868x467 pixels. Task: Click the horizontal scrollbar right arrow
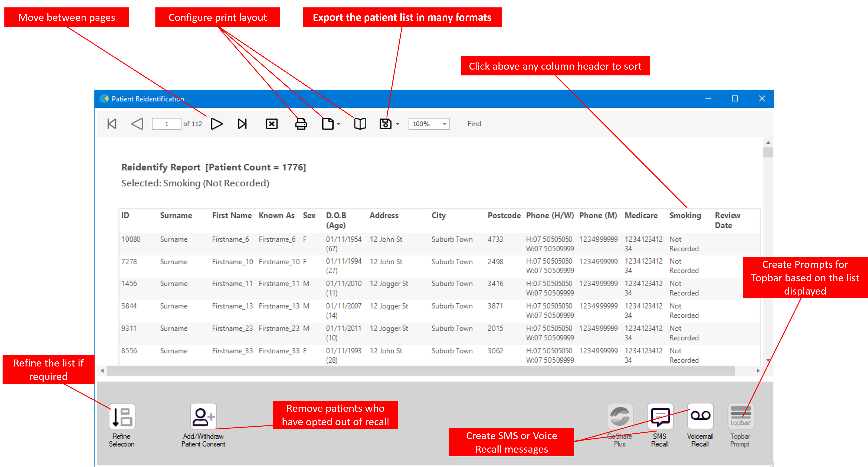758,371
